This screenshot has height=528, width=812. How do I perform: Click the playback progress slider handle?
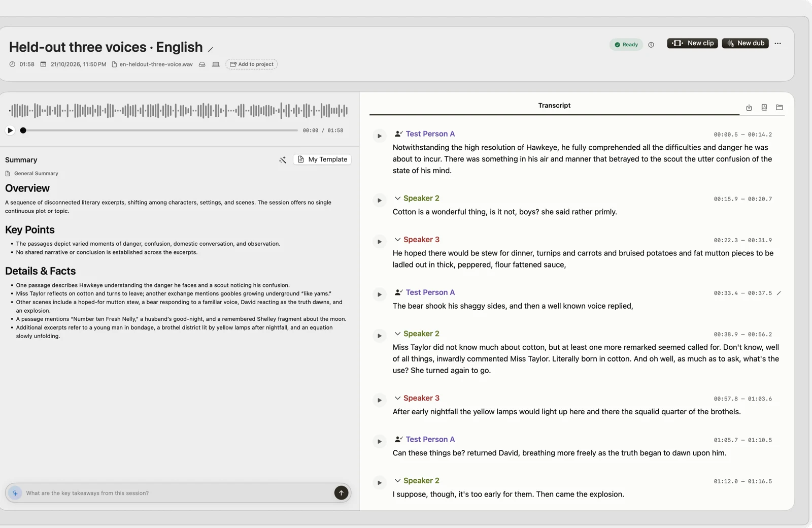point(23,130)
